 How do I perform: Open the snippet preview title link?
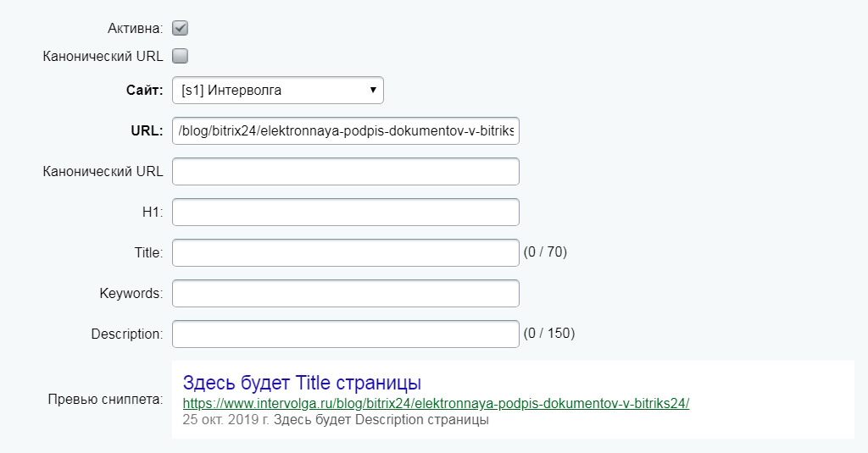[302, 383]
